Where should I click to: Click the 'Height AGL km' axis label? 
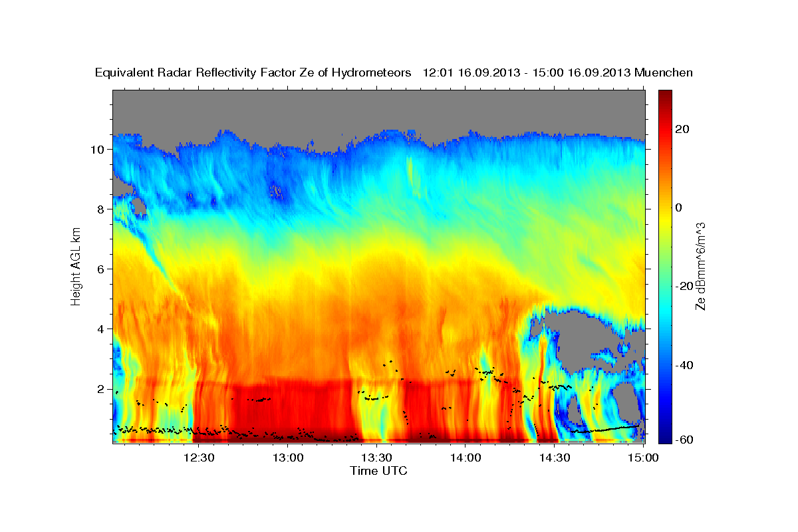point(76,266)
